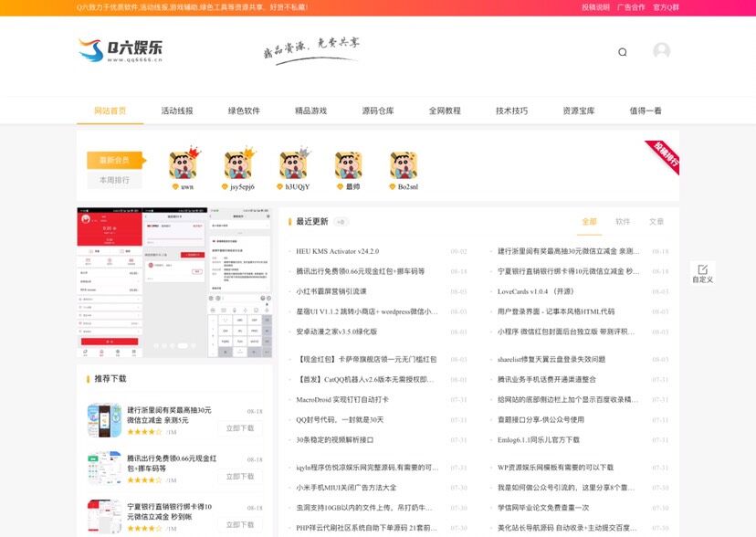Switch to the 文章 filter tab
The image size is (756, 537).
(x=656, y=222)
